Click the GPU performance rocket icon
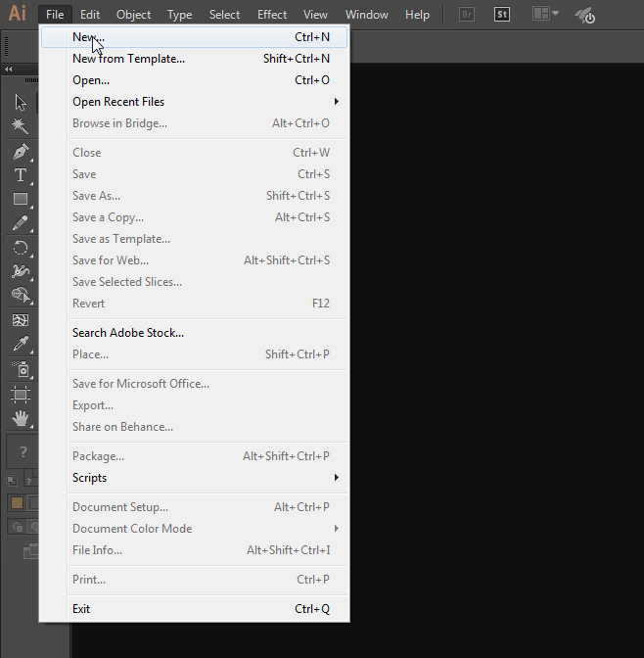The image size is (644, 658). (x=585, y=16)
